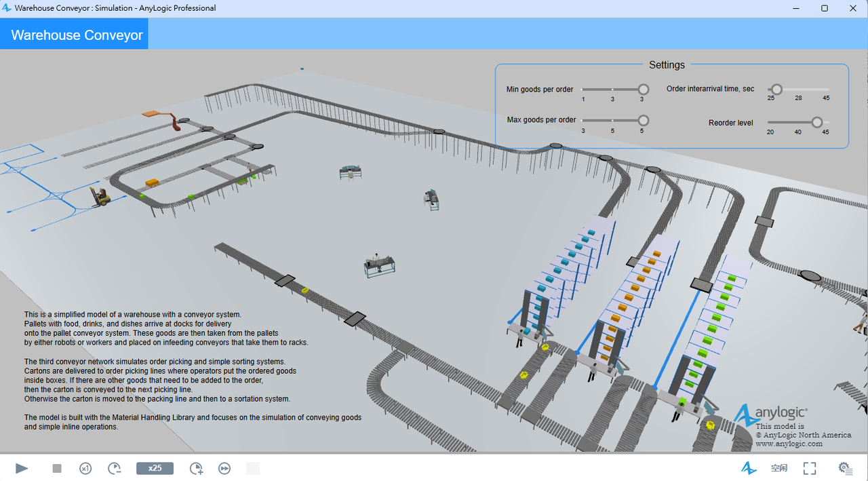Click the x25 speed indicator
Screen dimensions: 868x481
coord(155,468)
